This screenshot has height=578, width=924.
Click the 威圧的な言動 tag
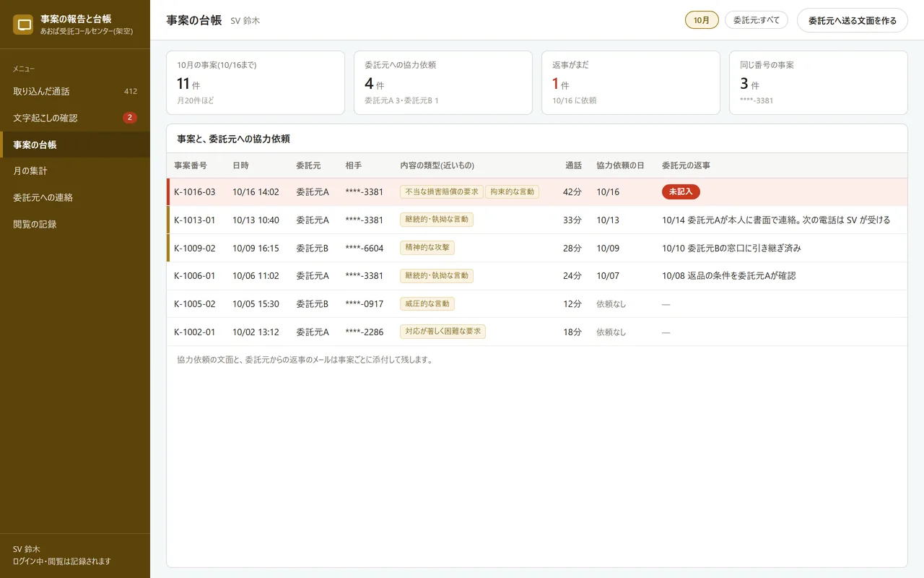[x=427, y=304]
